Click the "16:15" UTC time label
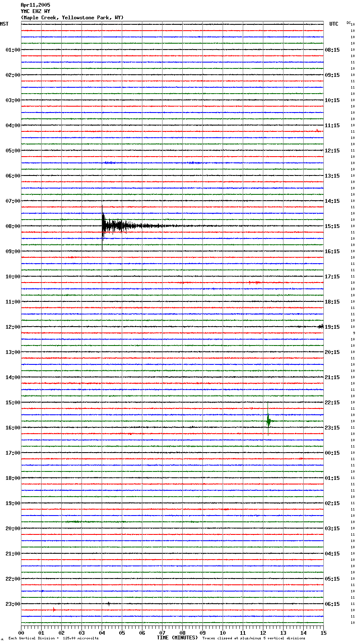Viewport: 357px width, 644px height. click(x=332, y=251)
